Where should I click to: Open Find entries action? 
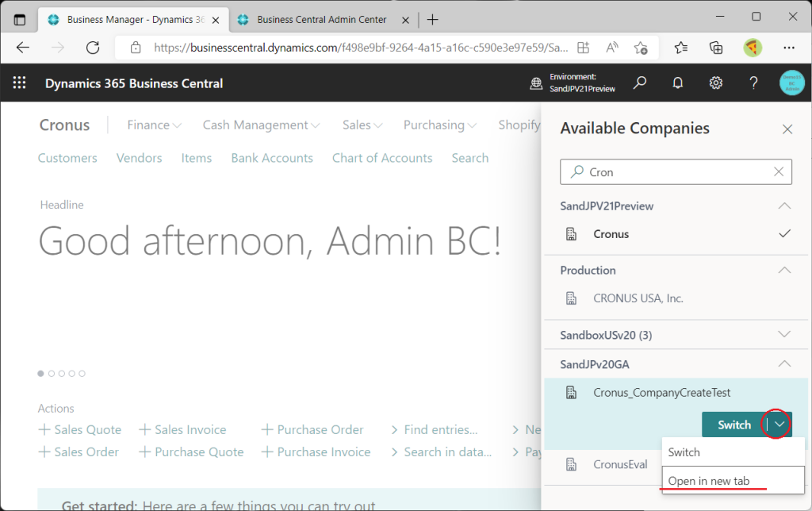(x=434, y=429)
